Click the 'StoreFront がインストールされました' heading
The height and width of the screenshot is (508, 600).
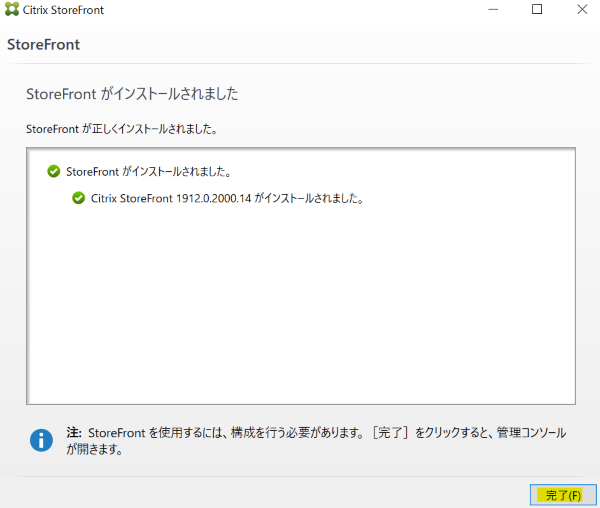point(132,94)
